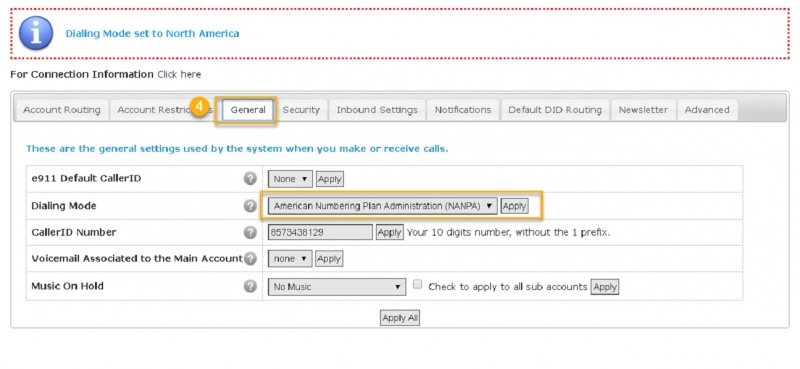Click the Apply All button
Image resolution: width=800 pixels, height=369 pixels.
click(400, 318)
